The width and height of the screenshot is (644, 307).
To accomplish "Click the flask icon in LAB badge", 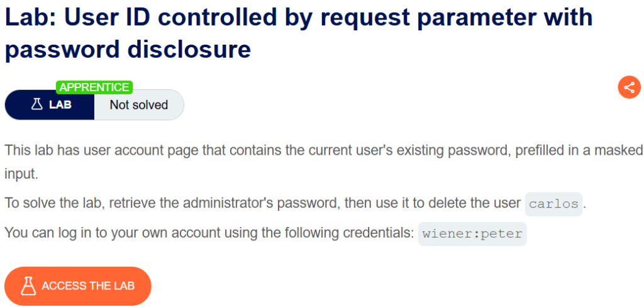I will pos(37,105).
